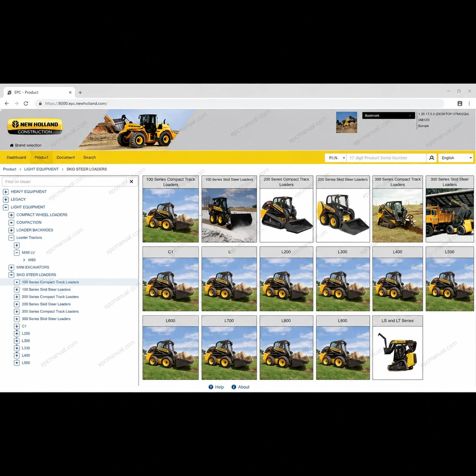
Task: Click the Brand selection home icon
Action: click(x=12, y=145)
